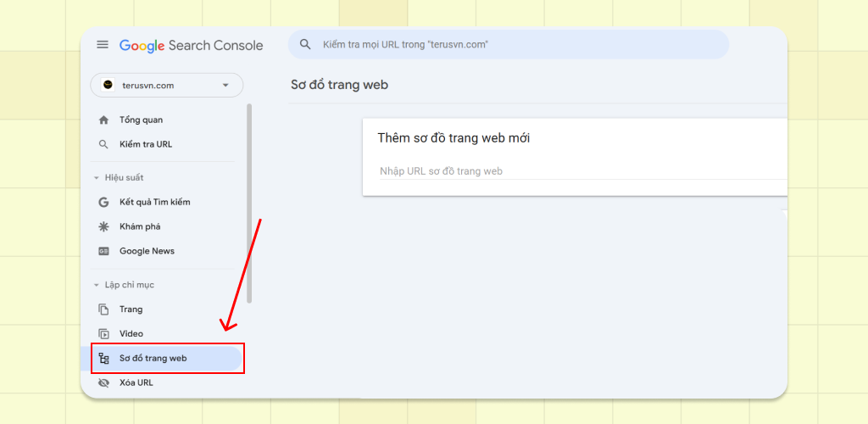The width and height of the screenshot is (868, 424).
Task: Open Xóa URL in the sidebar
Action: [136, 382]
